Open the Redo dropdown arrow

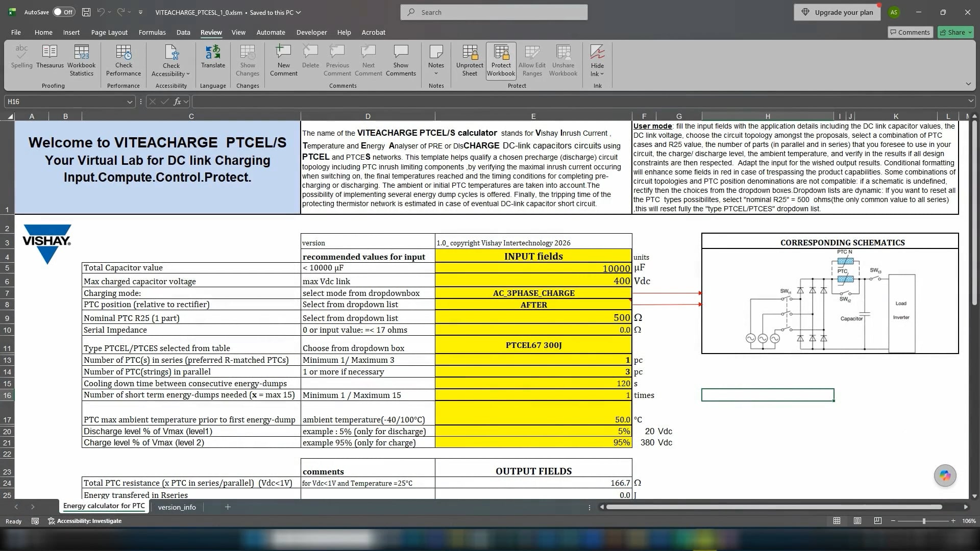coord(129,12)
